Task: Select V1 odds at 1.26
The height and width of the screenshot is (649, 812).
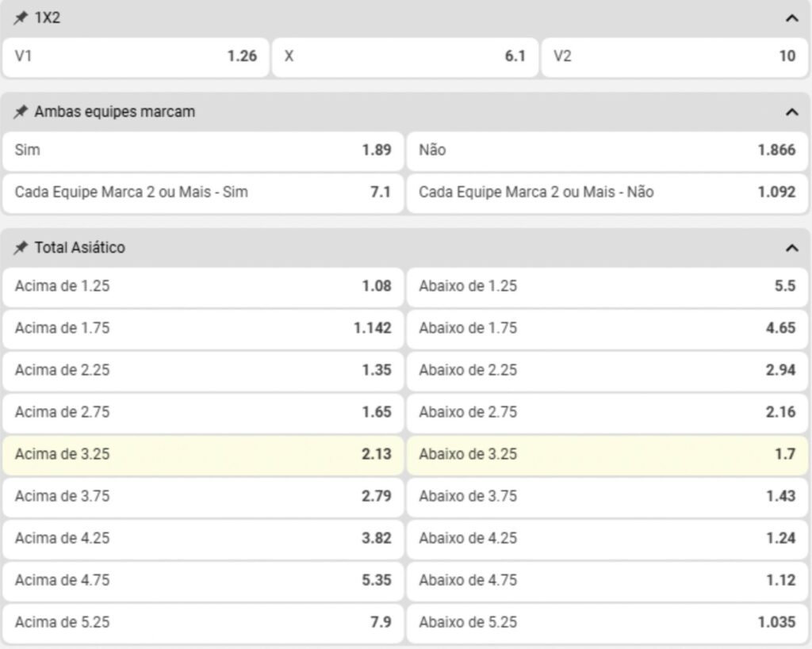Action: tap(136, 57)
